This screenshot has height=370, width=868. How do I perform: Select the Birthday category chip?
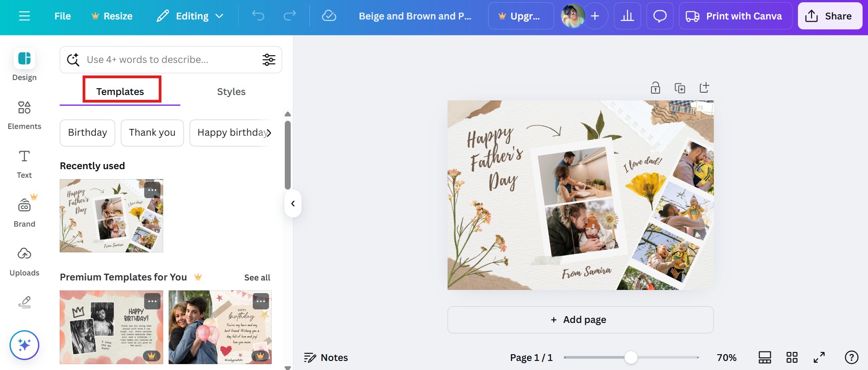(x=88, y=133)
